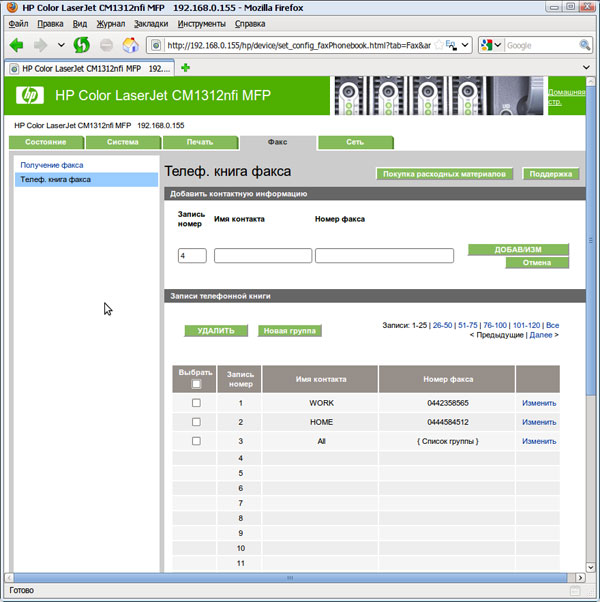This screenshot has width=600, height=602.
Task: Reload the page with green refresh icon
Action: (82, 45)
